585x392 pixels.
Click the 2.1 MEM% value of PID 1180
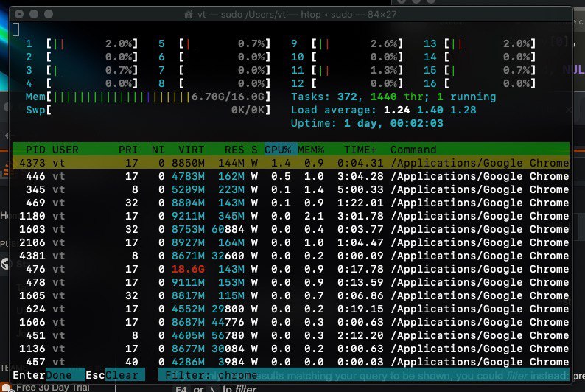pyautogui.click(x=314, y=216)
